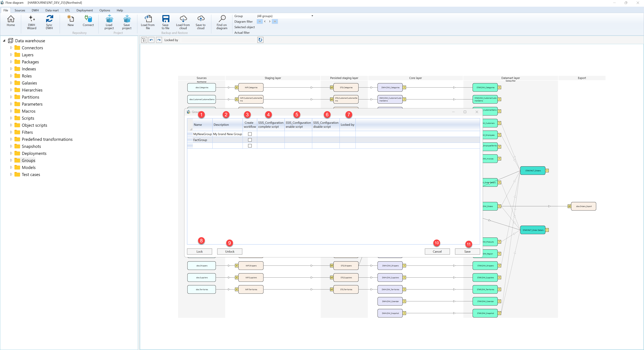Select the STAR.FACT_Order Details node
This screenshot has width=644, height=350.
pos(533,230)
